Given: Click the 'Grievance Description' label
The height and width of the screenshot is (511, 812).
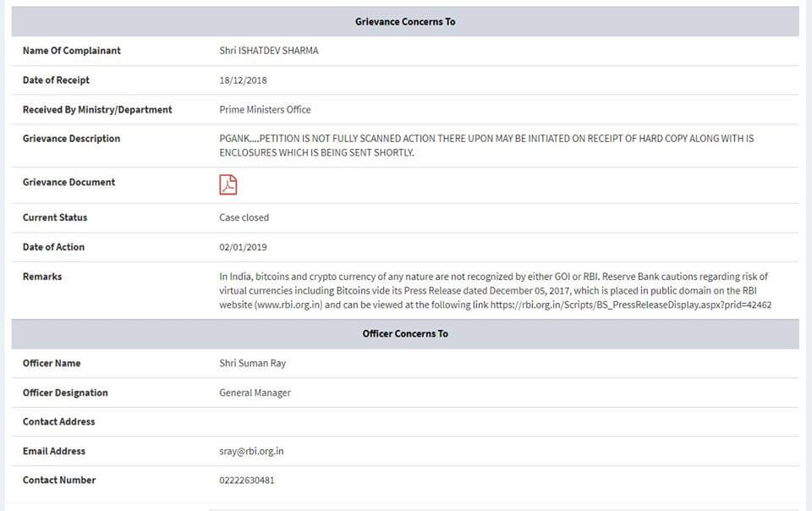Looking at the screenshot, I should (71, 139).
